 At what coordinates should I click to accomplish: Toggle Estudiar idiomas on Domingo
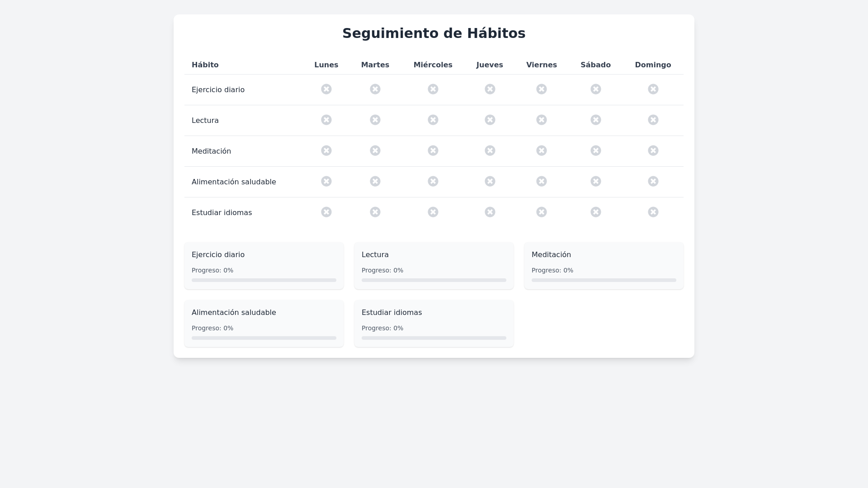(653, 212)
